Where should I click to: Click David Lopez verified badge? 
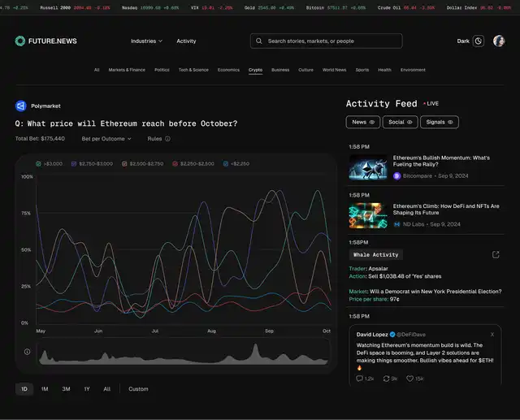(x=392, y=335)
